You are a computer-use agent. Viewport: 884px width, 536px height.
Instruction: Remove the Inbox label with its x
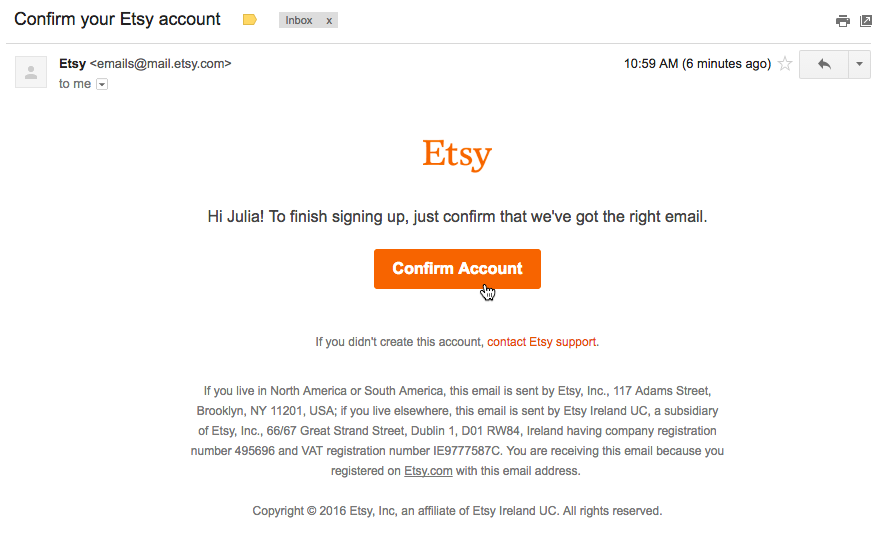coord(329,20)
